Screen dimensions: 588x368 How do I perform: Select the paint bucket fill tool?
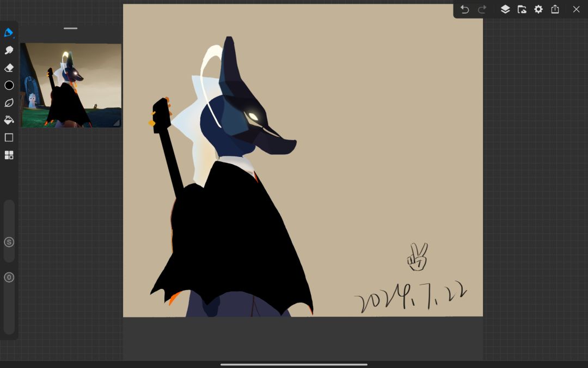(x=9, y=120)
